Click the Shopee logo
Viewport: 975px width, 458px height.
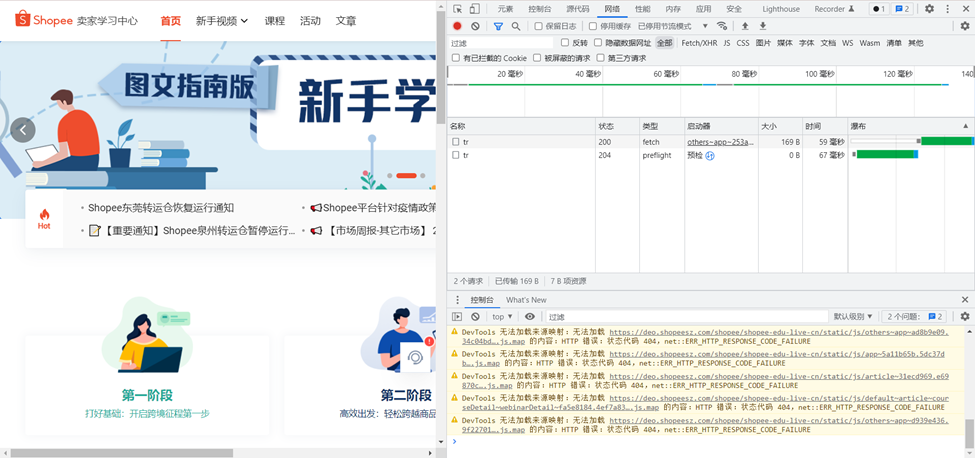pyautogui.click(x=44, y=20)
